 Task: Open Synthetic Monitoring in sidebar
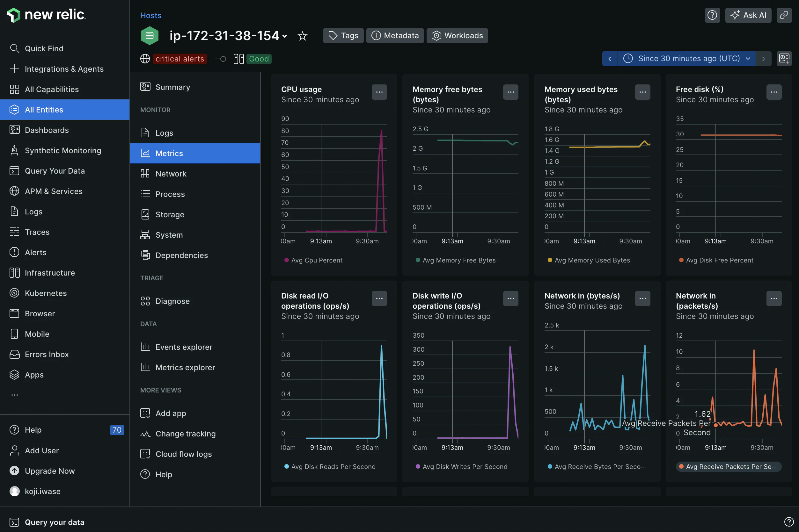point(64,150)
